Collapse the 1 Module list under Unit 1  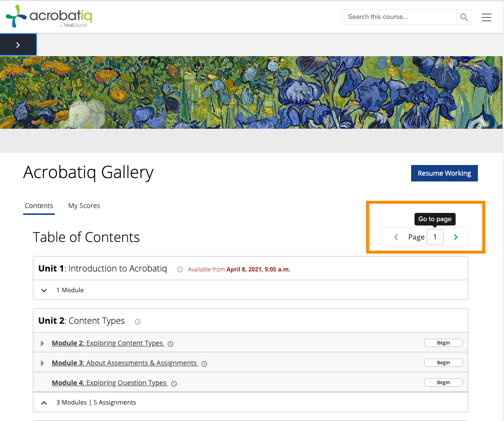pyautogui.click(x=44, y=290)
